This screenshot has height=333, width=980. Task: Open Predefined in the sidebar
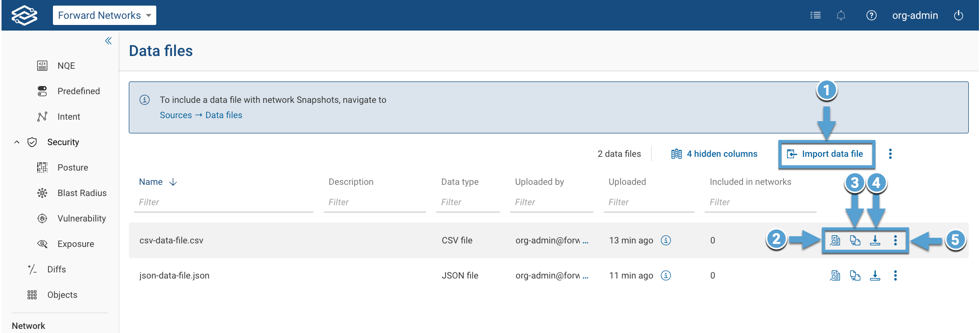(78, 91)
